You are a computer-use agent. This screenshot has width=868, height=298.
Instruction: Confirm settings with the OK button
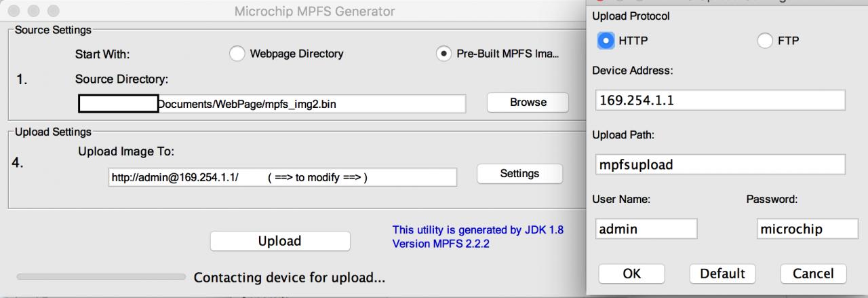[631, 274]
